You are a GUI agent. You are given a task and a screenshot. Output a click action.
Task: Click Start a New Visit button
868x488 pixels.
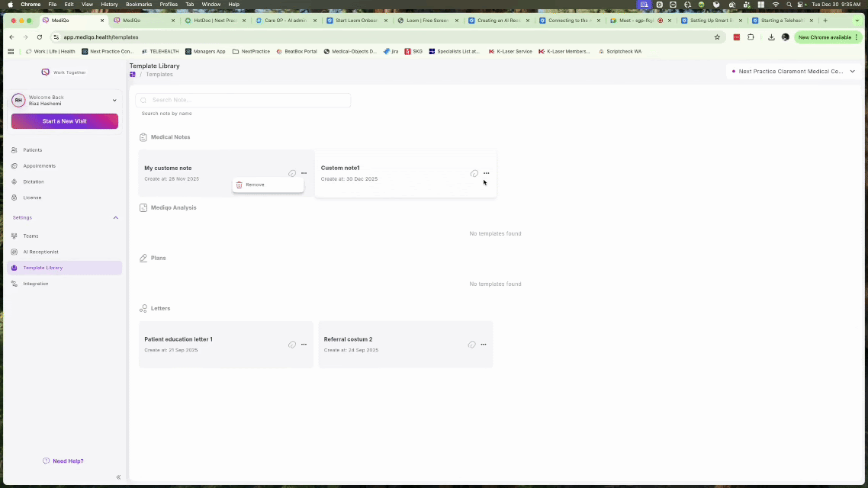click(x=65, y=121)
